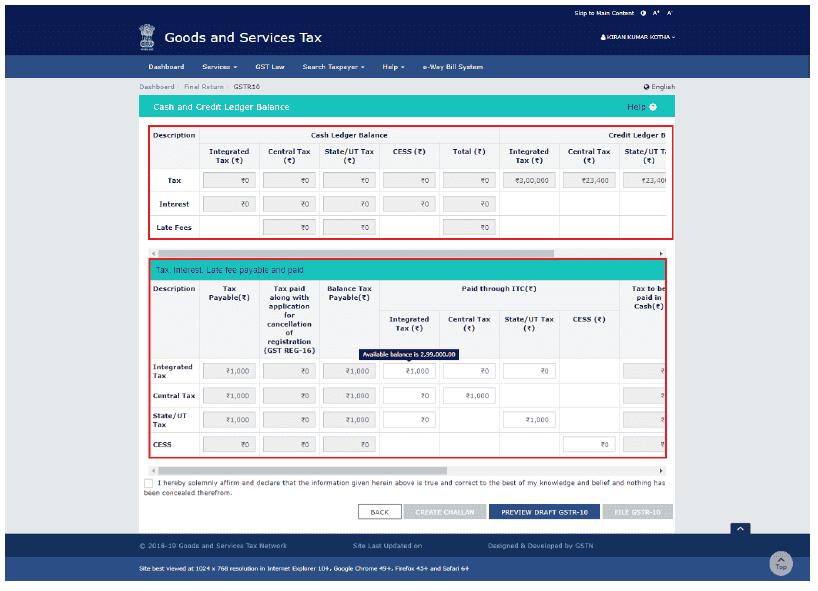
Task: Click the cash ledger table horizontal scrollbar
Action: 356,254
